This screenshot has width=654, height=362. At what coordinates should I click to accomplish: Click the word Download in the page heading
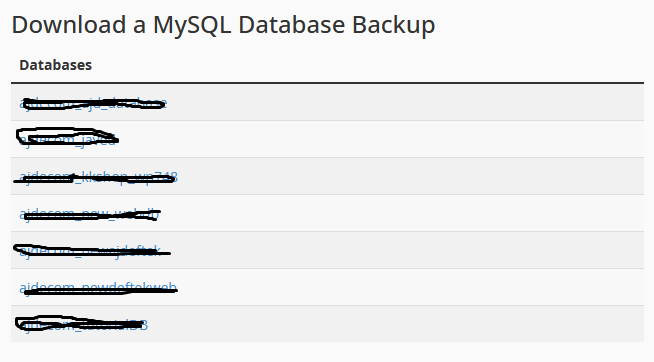(69, 25)
